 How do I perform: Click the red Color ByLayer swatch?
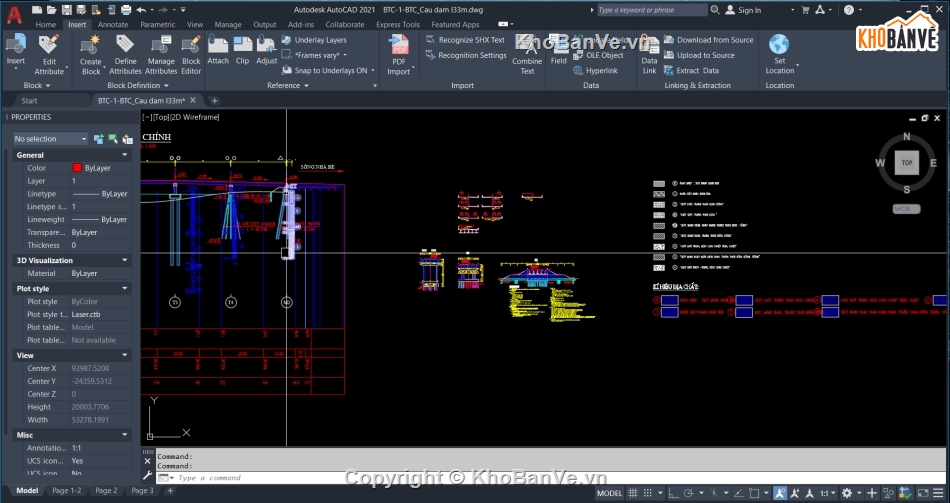[77, 168]
